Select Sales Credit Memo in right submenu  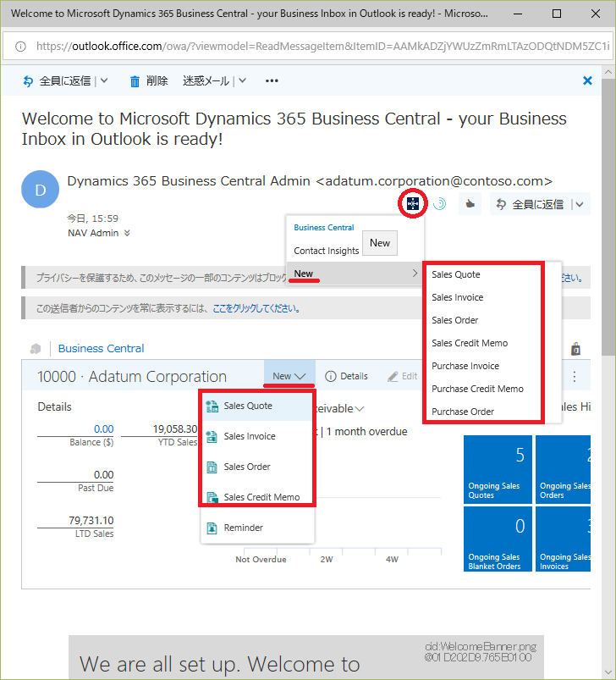point(470,343)
